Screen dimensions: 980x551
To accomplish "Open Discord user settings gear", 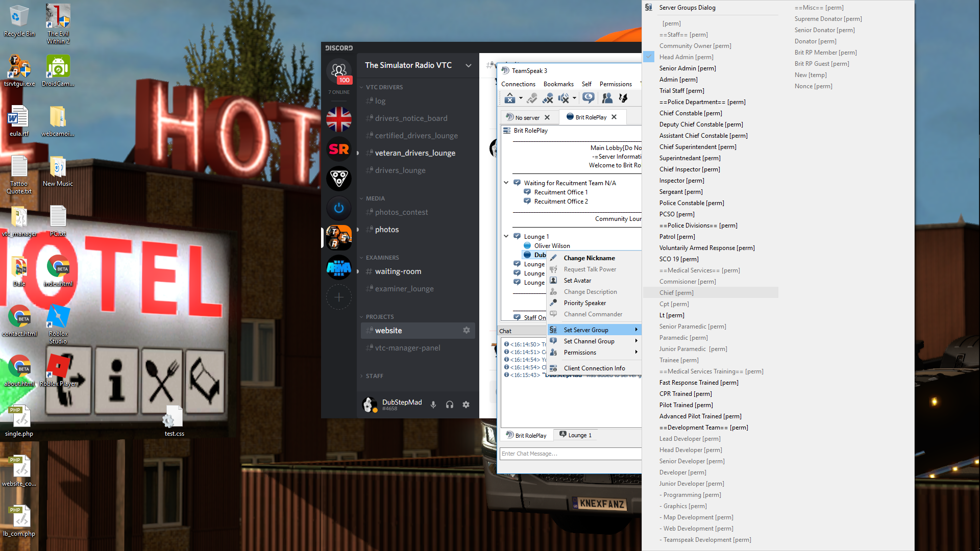I will [466, 405].
